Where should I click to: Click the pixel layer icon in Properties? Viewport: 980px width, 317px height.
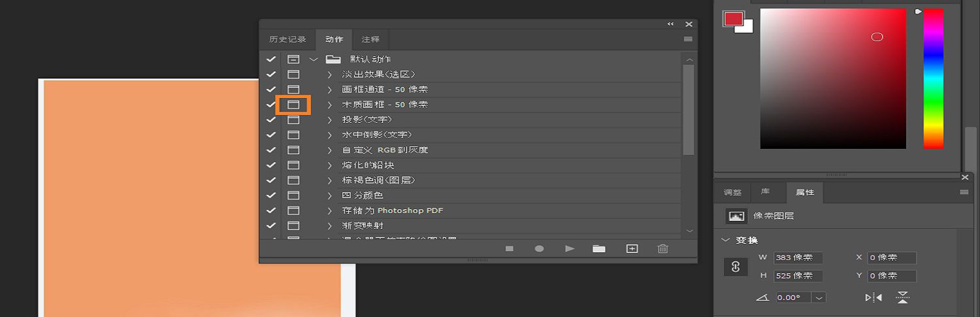[x=737, y=216]
